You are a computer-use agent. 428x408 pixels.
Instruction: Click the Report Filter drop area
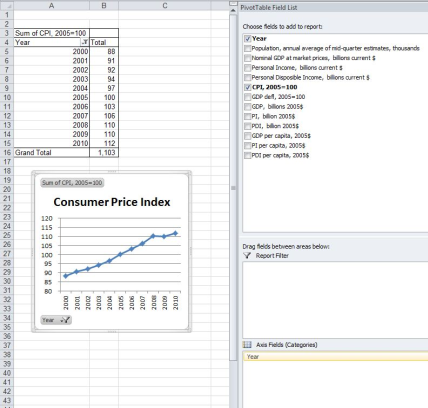click(335, 300)
